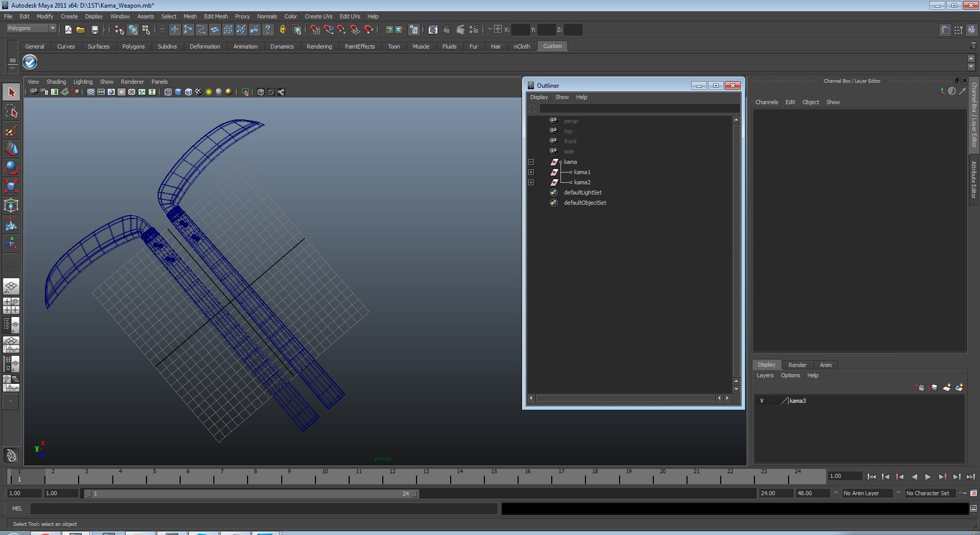Open the Create UVs menu
980x535 pixels.
pos(318,16)
